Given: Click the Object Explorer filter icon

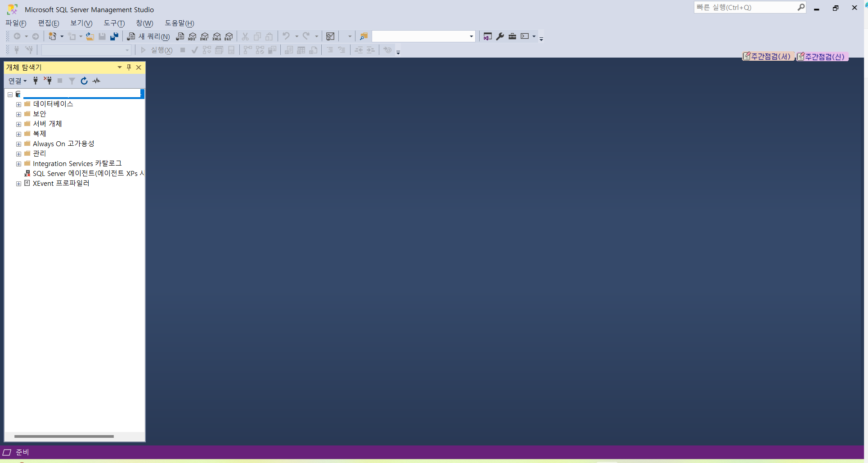Looking at the screenshot, I should tap(72, 81).
